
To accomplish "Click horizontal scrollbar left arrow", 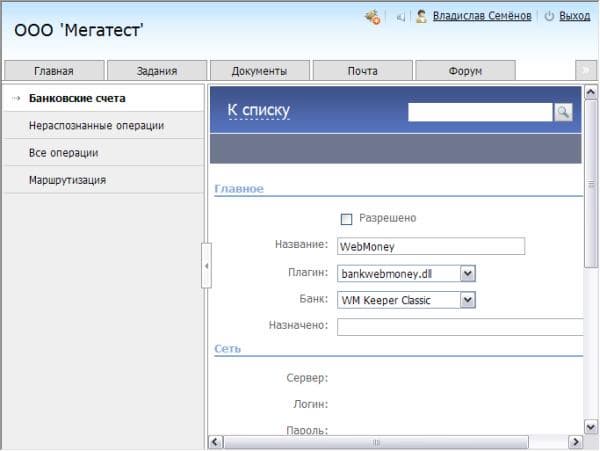I will click(215, 442).
